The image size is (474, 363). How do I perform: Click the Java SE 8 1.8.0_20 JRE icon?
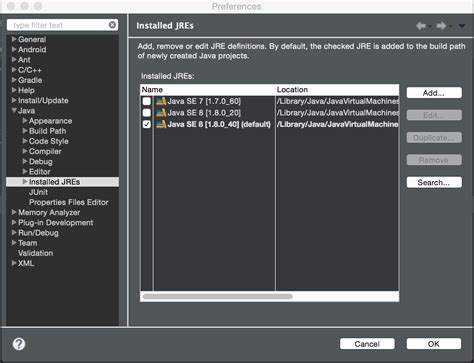pyautogui.click(x=161, y=113)
